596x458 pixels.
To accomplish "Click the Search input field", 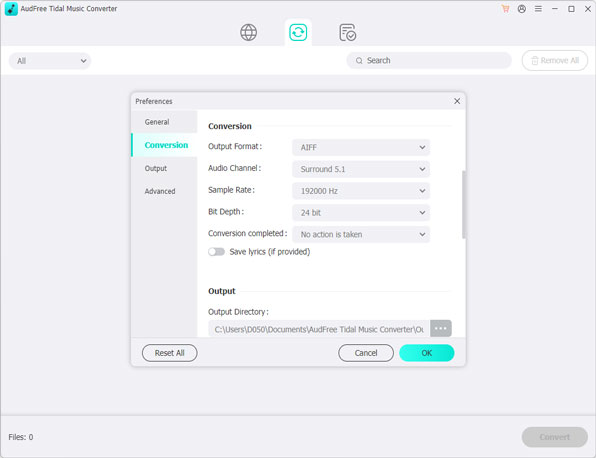I will coord(429,60).
